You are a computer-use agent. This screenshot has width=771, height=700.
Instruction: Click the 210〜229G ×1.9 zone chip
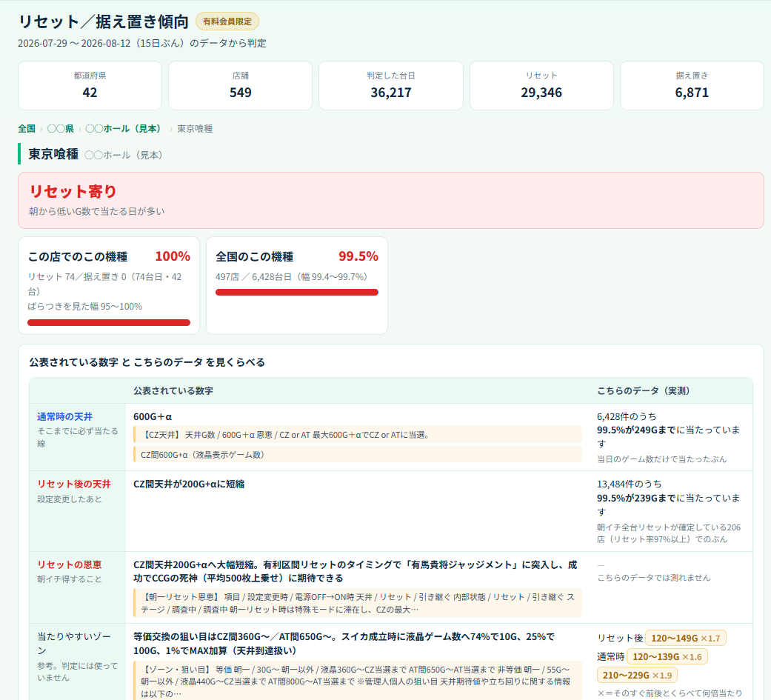click(x=637, y=676)
